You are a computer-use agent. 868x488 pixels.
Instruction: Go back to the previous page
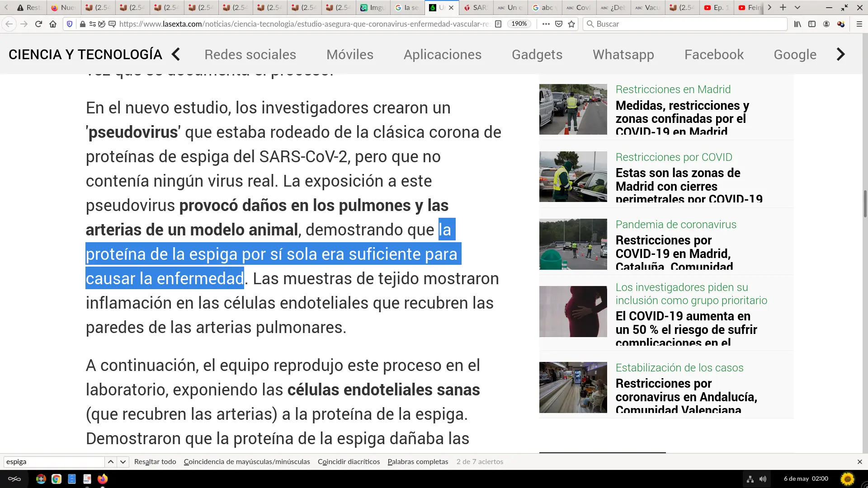tap(9, 24)
